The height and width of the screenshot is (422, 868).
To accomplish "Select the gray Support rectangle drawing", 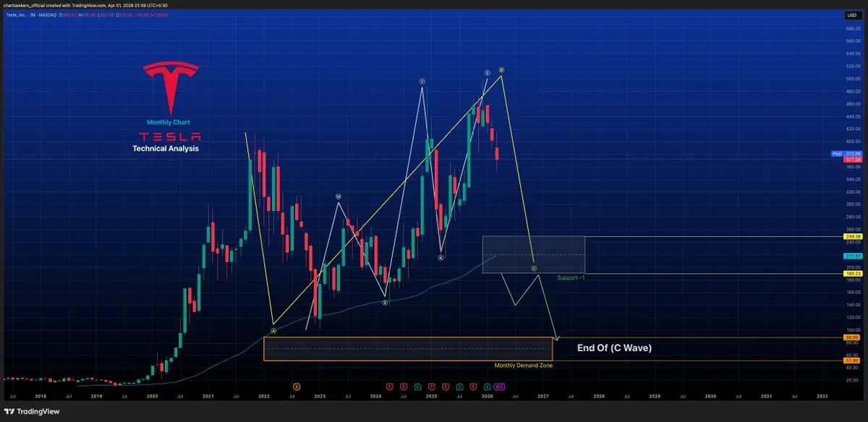I will tap(533, 254).
